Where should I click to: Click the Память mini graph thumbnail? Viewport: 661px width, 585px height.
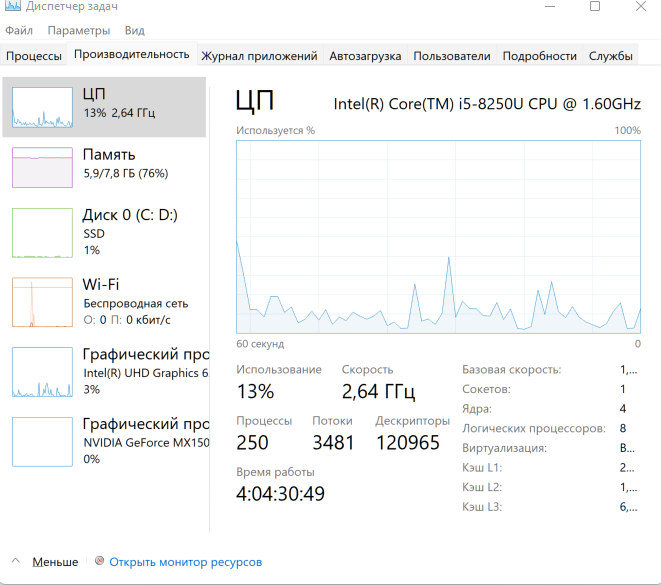pyautogui.click(x=42, y=167)
